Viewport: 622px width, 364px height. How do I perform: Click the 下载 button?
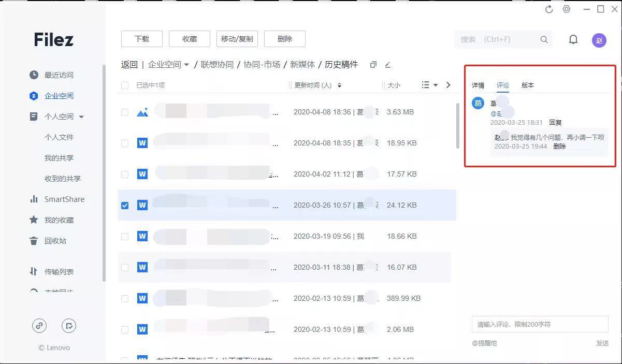point(142,39)
